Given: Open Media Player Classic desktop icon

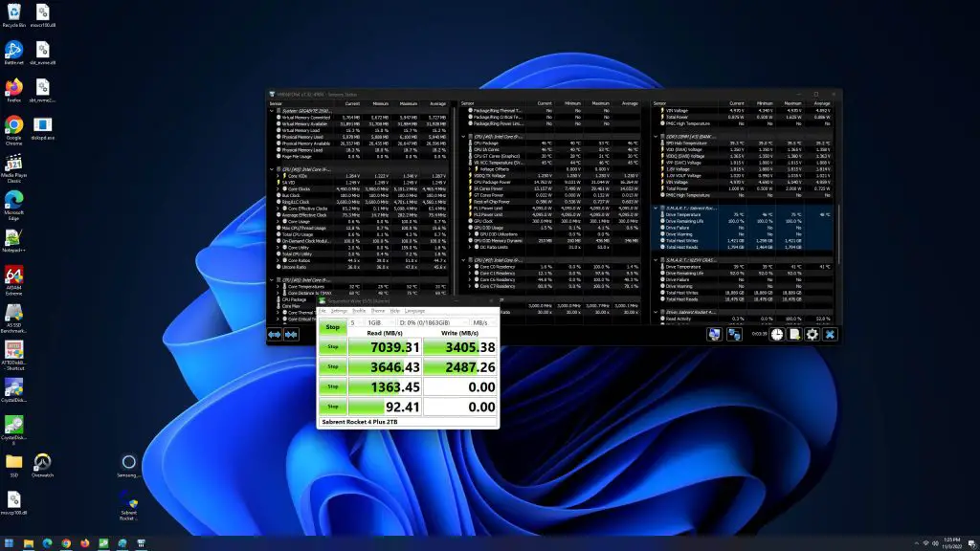Looking at the screenshot, I should pos(13,167).
